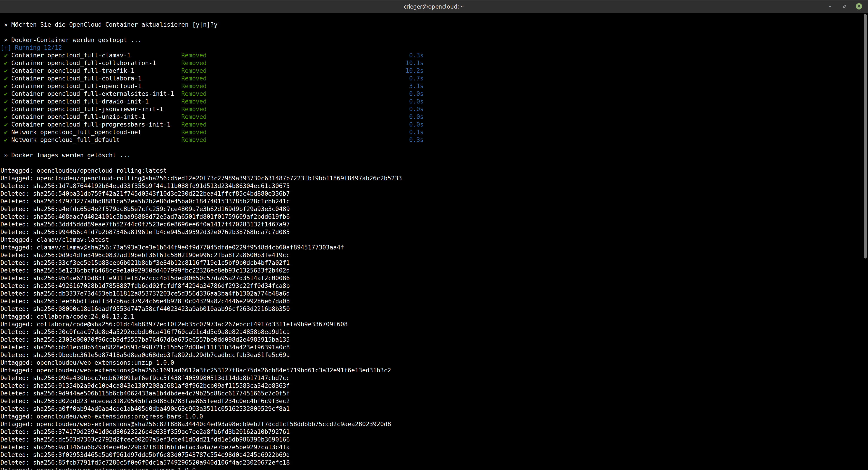Click the '[+] Running 12/12' status line
The width and height of the screenshot is (868, 470).
[31, 48]
